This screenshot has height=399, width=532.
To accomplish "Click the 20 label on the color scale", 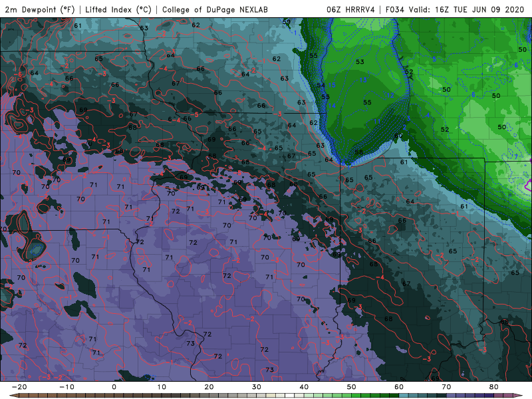I will point(209,387).
